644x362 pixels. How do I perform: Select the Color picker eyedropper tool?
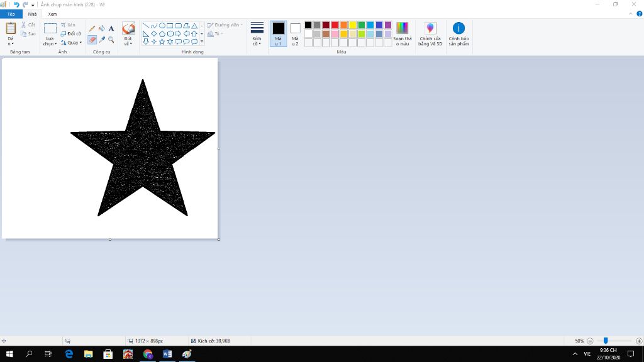tap(101, 40)
